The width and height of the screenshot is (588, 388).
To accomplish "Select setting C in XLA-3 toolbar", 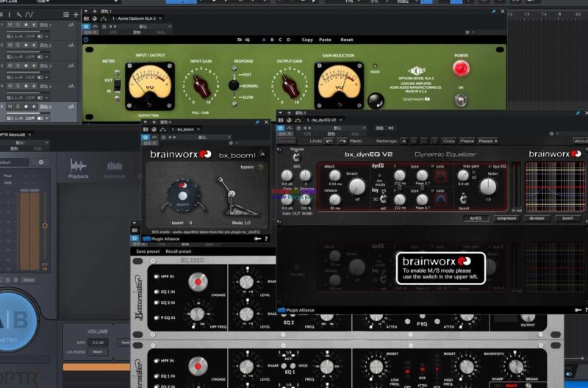I will coord(280,40).
